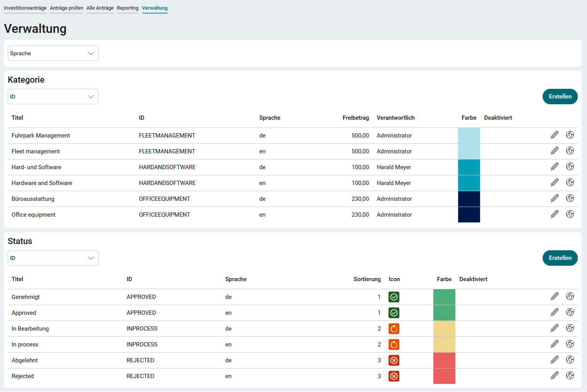Click the Freibetrag column header
Screen dimensions: 587x392
[x=355, y=118]
